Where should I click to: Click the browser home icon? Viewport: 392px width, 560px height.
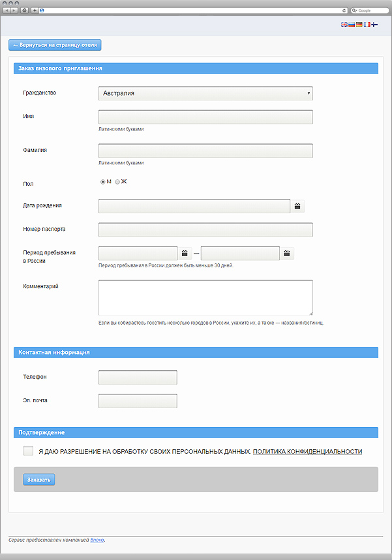point(24,10)
